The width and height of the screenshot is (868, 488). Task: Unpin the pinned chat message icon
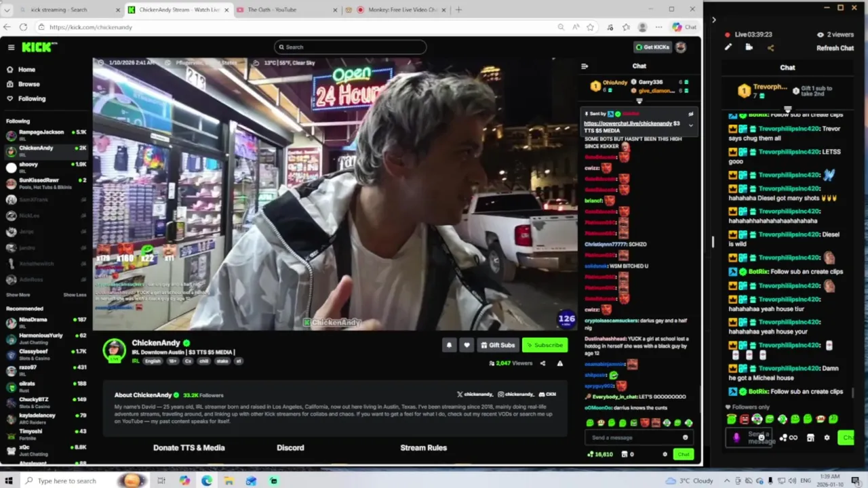click(x=691, y=114)
